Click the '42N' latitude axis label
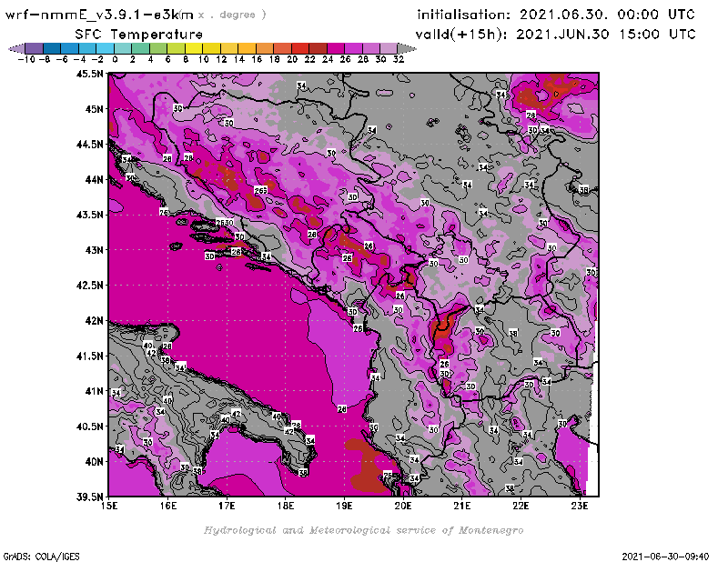 [x=95, y=321]
